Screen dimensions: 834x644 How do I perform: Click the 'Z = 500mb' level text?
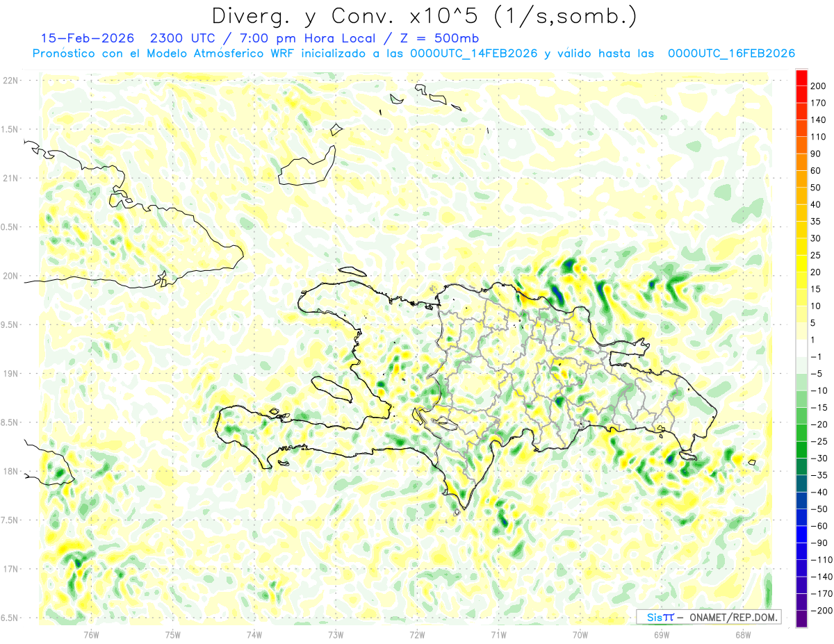pos(439,38)
